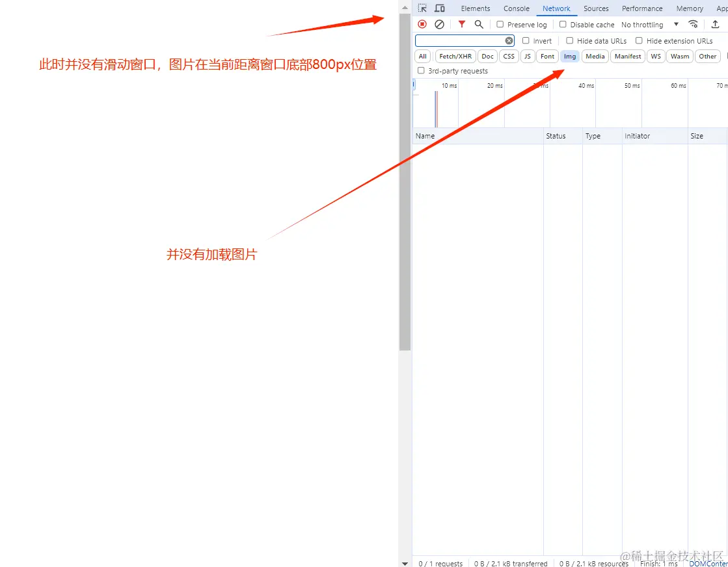Sort by the Type column header
Image resolution: width=728 pixels, height=567 pixels.
602,136
